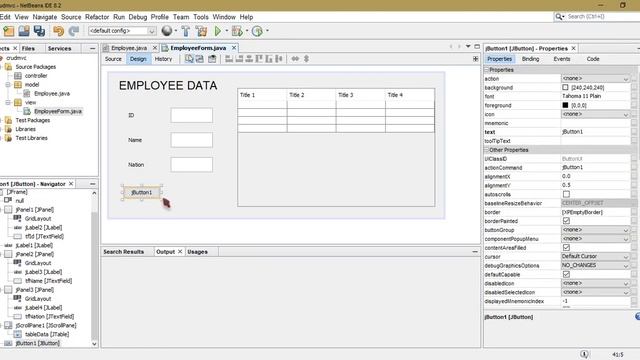
Task: Open editor document list dropdown arrow
Action: pyautogui.click(x=468, y=47)
